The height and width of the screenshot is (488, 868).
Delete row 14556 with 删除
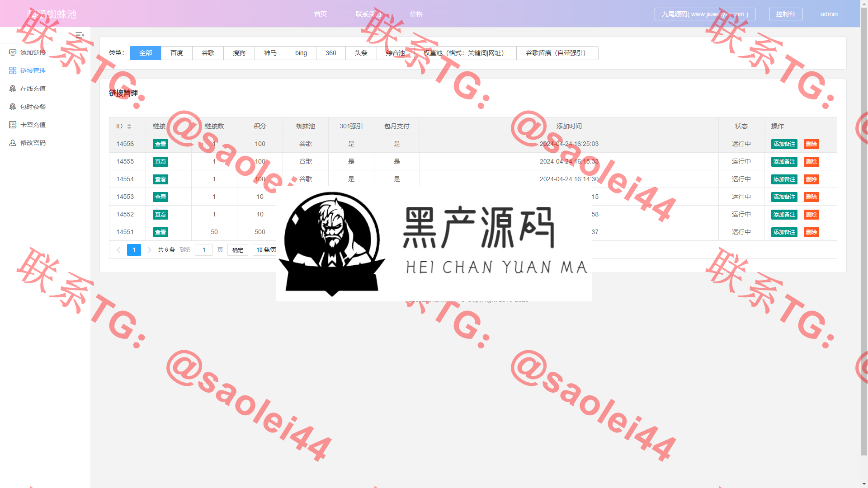coord(811,144)
